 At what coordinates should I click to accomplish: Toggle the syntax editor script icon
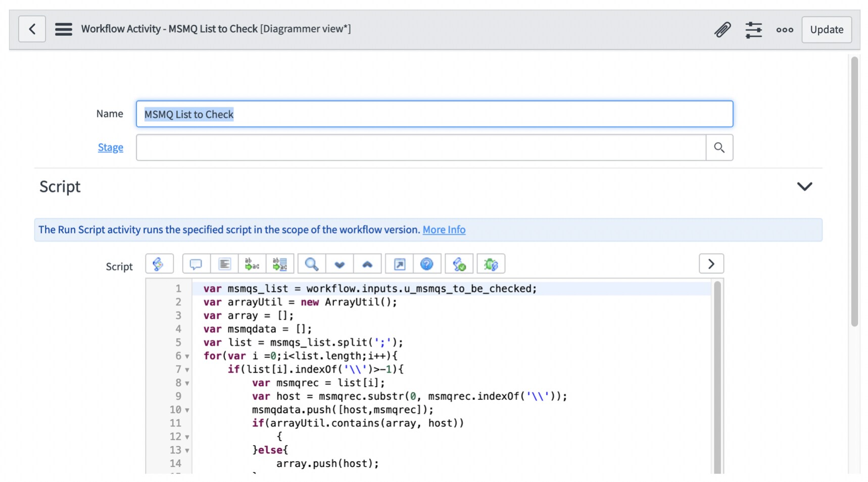coord(159,264)
